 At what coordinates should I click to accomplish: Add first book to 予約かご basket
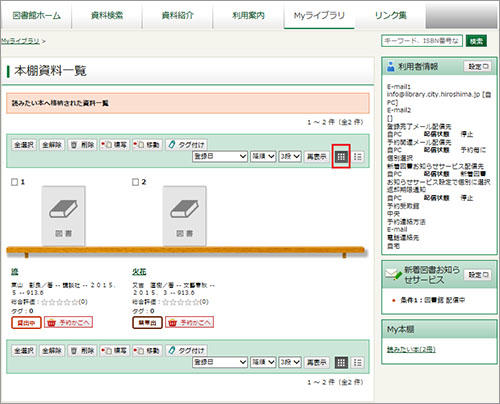[68, 322]
